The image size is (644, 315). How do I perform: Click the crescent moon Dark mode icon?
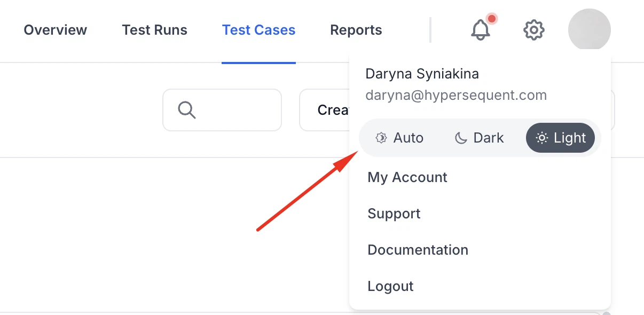pos(460,137)
